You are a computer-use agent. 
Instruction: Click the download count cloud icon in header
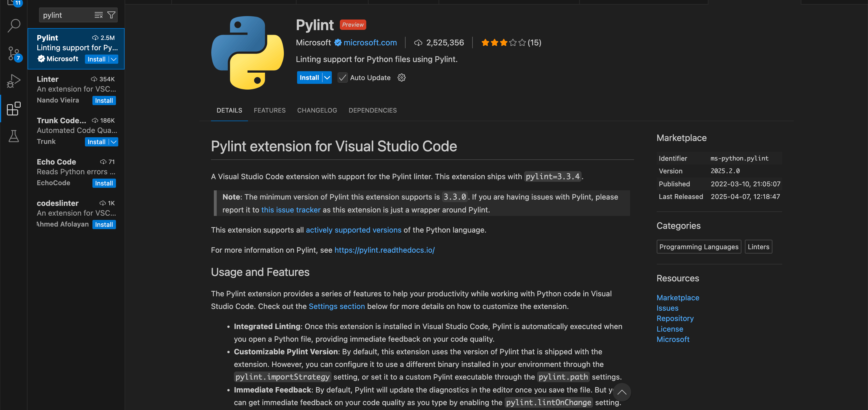tap(418, 43)
